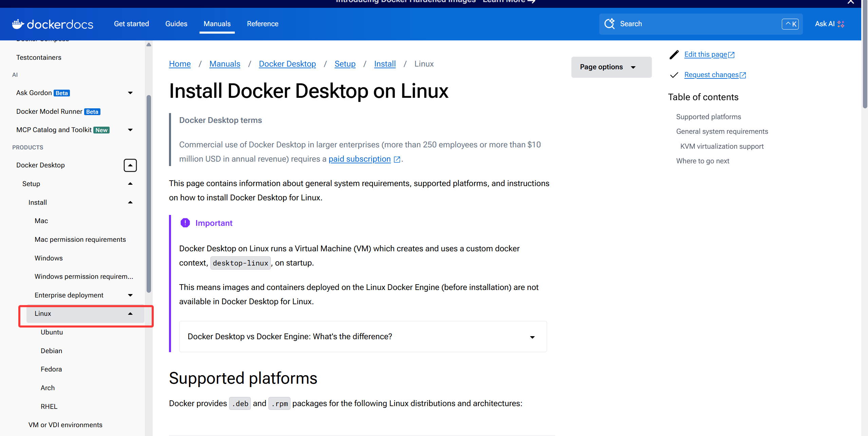
Task: Click the Docker whale logo icon
Action: tap(18, 24)
